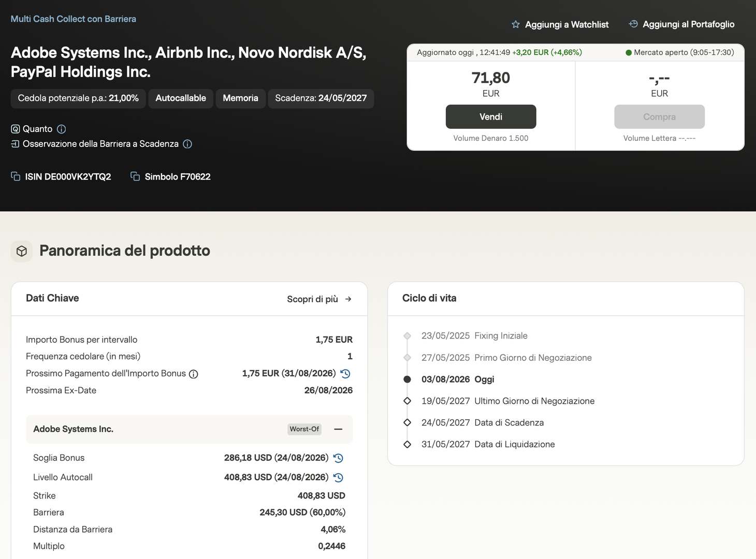Show history for Livello Autocall value
This screenshot has width=756, height=559.
(338, 478)
